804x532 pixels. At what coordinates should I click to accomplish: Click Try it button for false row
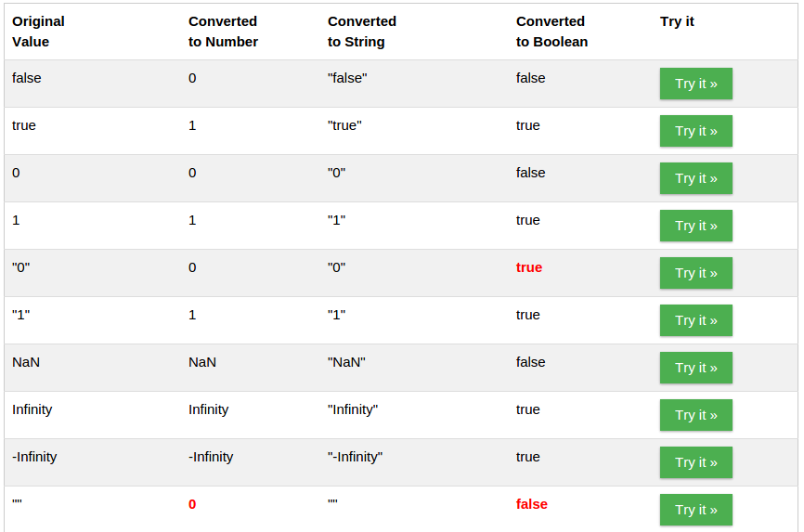tap(695, 84)
